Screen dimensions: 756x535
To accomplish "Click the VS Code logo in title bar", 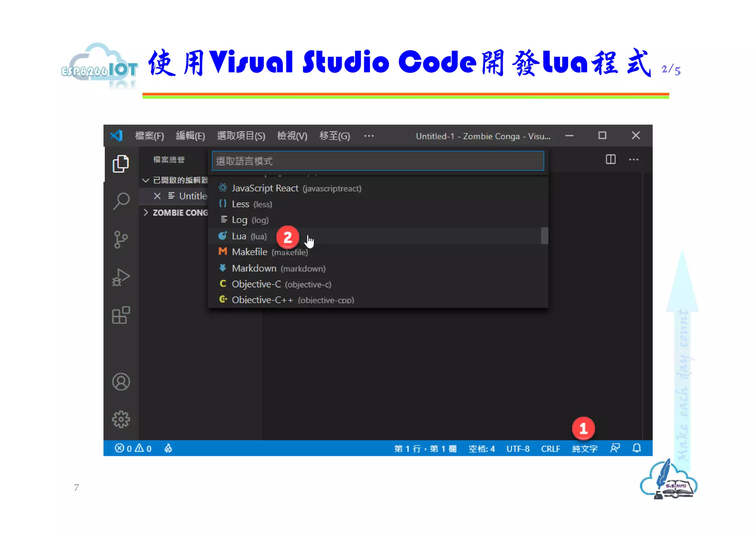I will point(116,136).
